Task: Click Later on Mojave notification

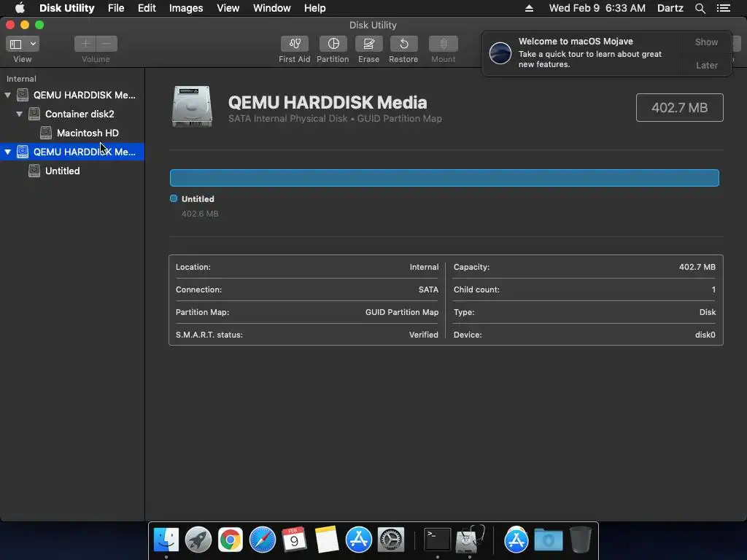Action: (706, 65)
